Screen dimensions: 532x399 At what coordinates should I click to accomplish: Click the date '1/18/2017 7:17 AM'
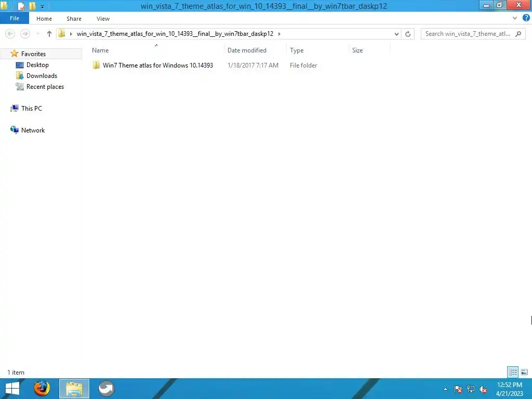coord(253,65)
